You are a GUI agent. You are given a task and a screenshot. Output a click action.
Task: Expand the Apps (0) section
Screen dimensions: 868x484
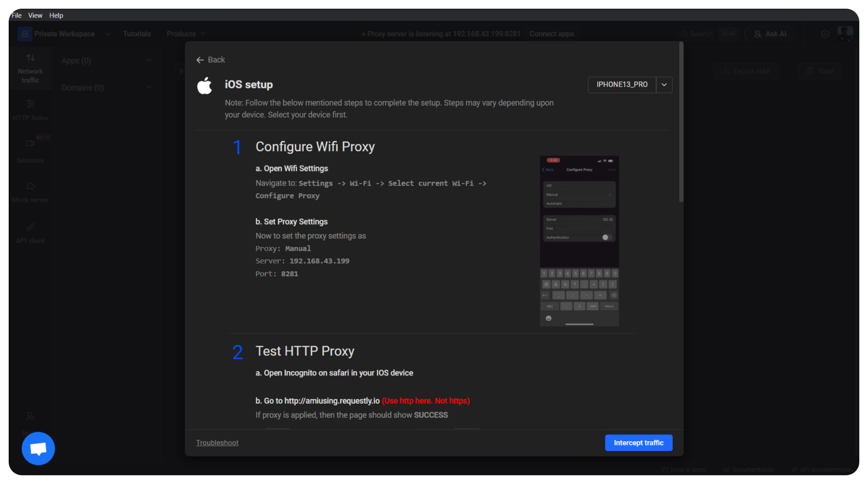106,61
